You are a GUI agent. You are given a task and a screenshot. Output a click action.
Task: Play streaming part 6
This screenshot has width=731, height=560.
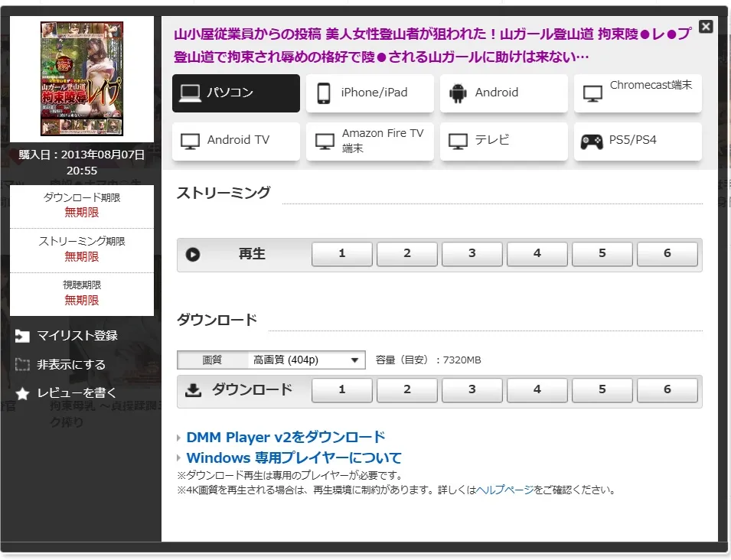click(x=667, y=254)
